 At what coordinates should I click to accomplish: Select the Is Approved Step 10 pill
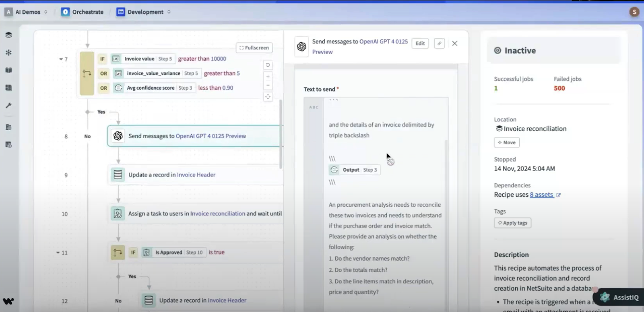[x=174, y=252]
